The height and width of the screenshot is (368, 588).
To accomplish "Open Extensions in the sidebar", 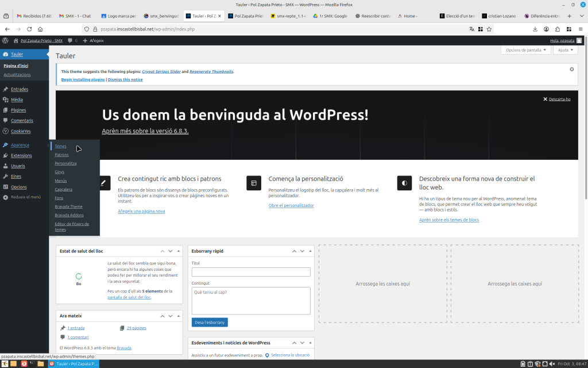I will (x=21, y=155).
